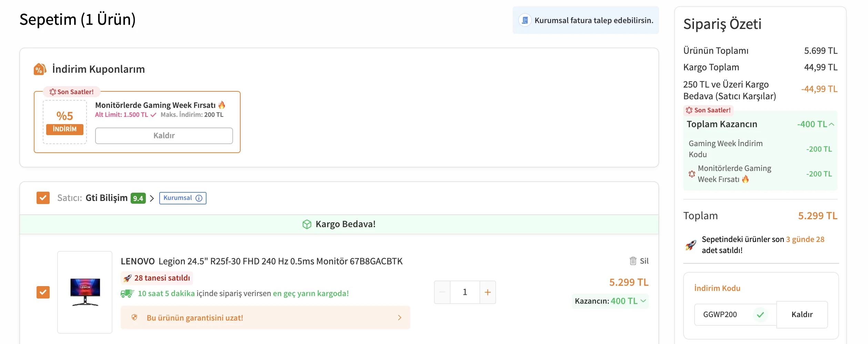The image size is (868, 344).
Task: Delete the item using Sil
Action: [639, 261]
